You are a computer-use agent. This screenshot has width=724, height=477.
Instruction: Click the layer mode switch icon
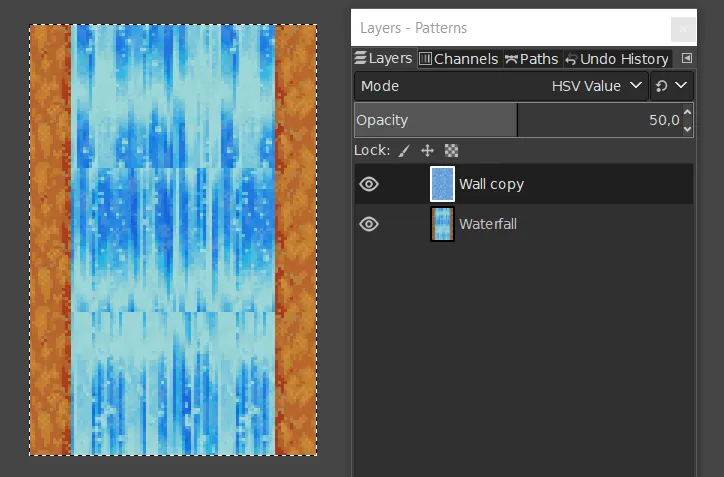[662, 86]
